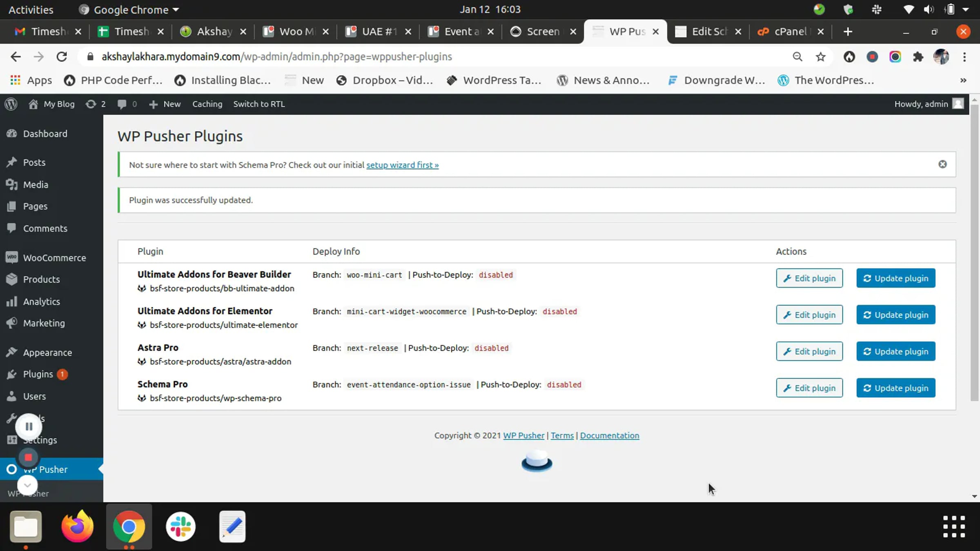
Task: Reload the page with the refresh icon
Action: [x=62, y=57]
